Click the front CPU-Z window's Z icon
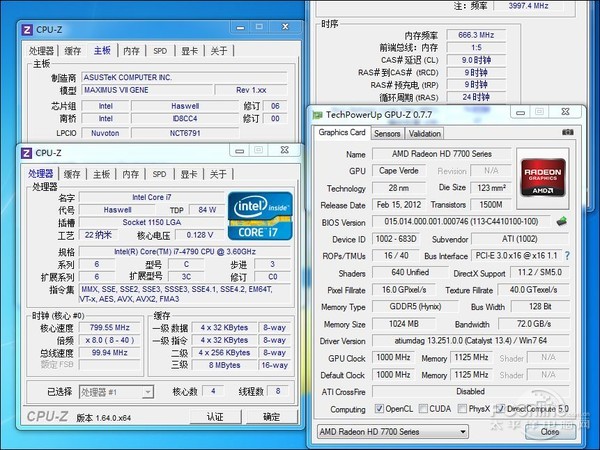 26,153
